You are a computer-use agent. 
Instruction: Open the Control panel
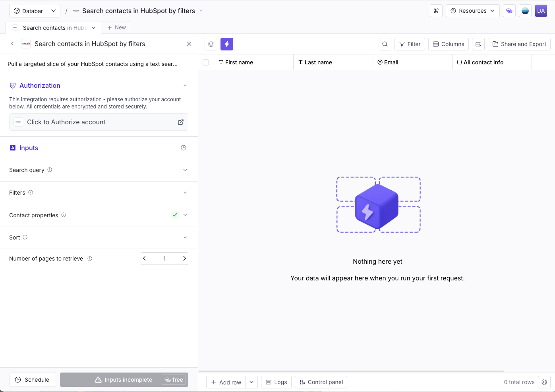(x=321, y=382)
